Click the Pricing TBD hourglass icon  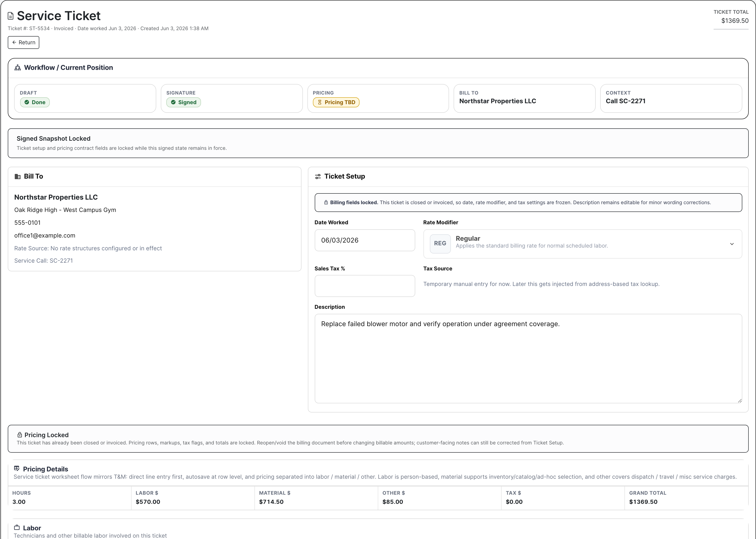(320, 102)
